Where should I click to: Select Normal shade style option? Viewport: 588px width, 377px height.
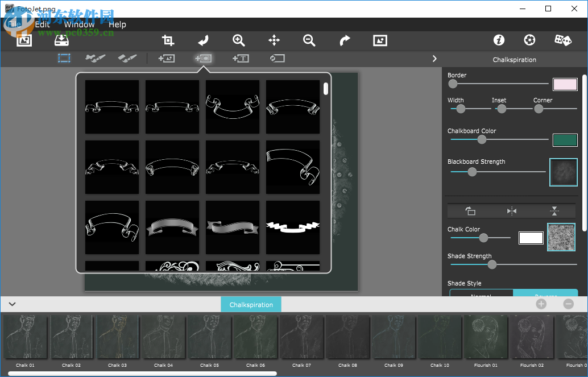[x=481, y=293]
